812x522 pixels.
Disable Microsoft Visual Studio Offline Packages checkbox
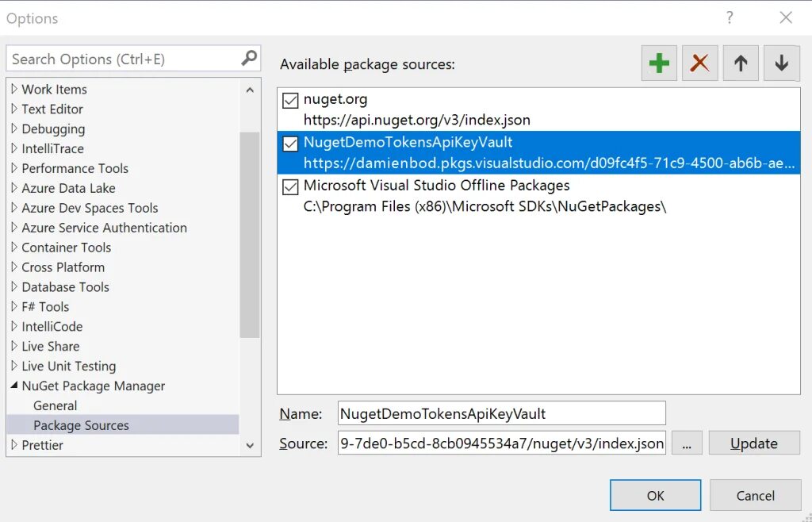click(289, 186)
